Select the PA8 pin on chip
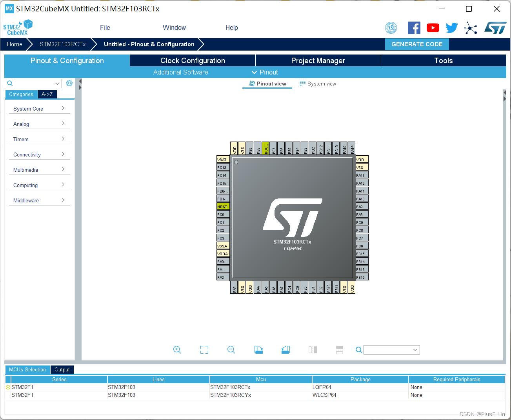Image resolution: width=511 pixels, height=420 pixels. (x=362, y=215)
